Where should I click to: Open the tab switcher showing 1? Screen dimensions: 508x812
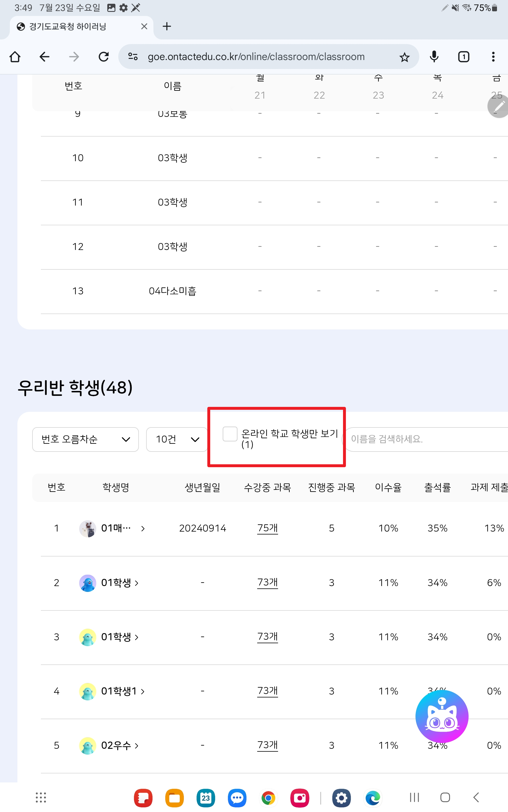464,57
